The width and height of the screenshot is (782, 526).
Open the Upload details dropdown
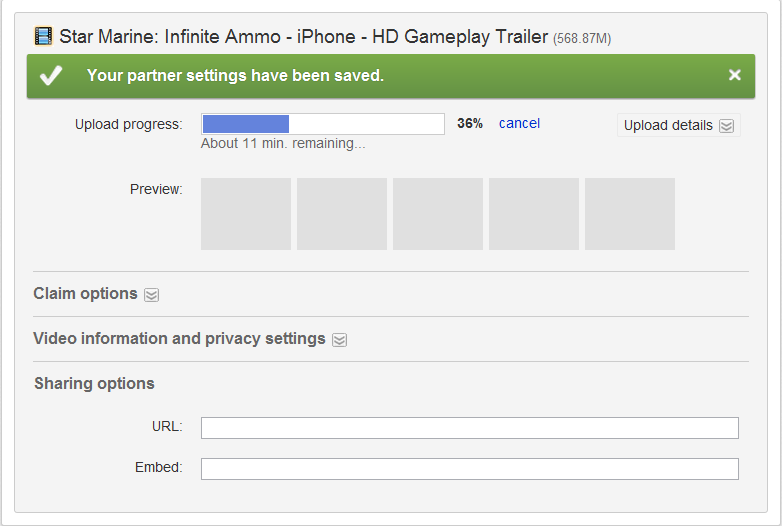pos(678,125)
